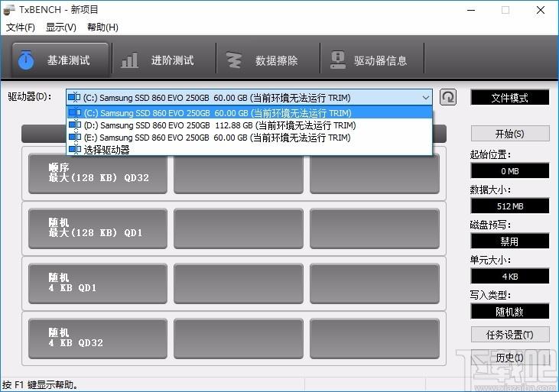Click second result box in 随机 4 KB QD32 row
This screenshot has height=392, width=559.
point(375,339)
